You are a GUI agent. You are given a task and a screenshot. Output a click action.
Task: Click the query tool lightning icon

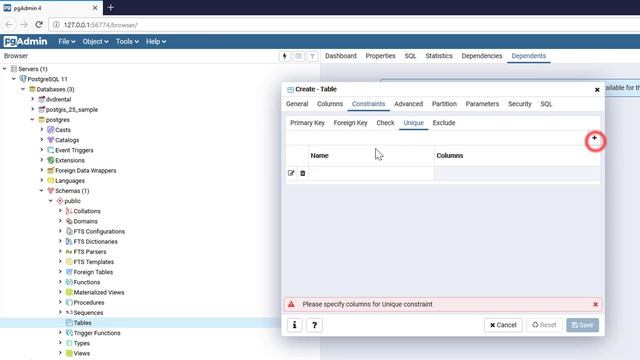tap(284, 56)
